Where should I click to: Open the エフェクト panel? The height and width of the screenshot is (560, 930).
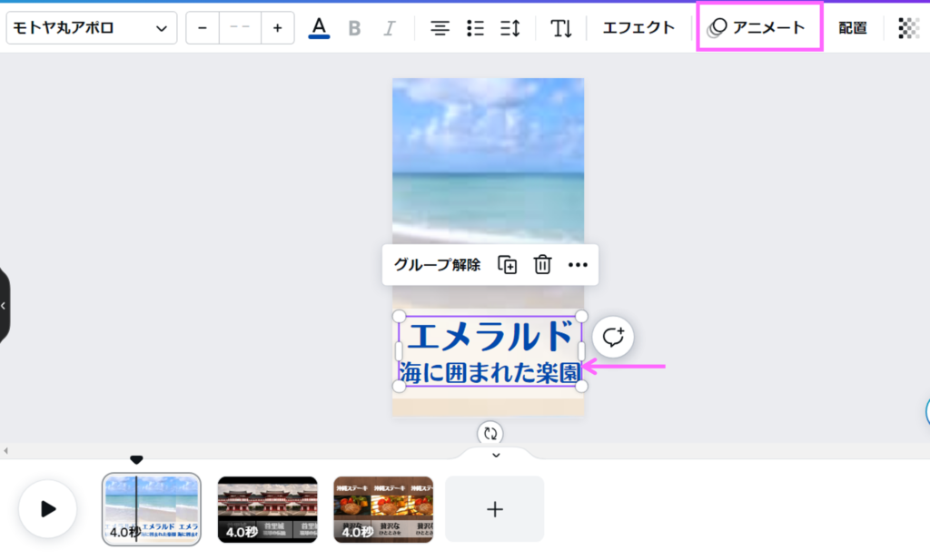(638, 28)
